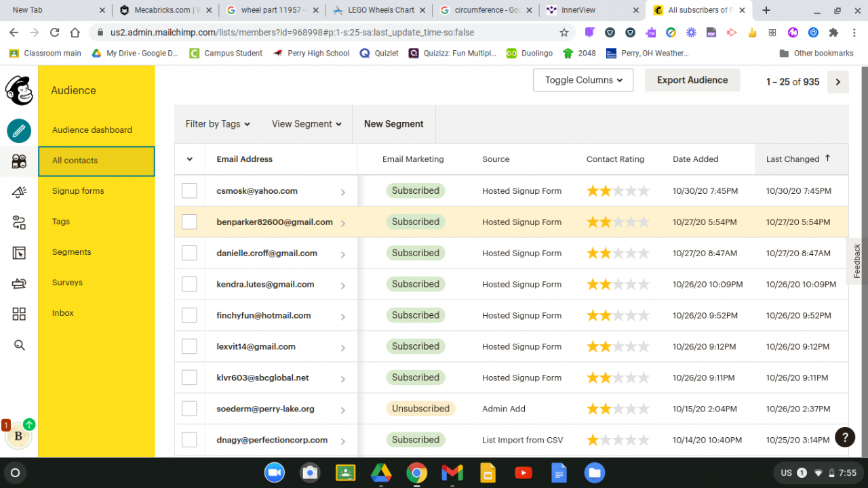868x488 pixels.
Task: Check the box for dnagy@perfectioncorp.com
Action: (189, 441)
